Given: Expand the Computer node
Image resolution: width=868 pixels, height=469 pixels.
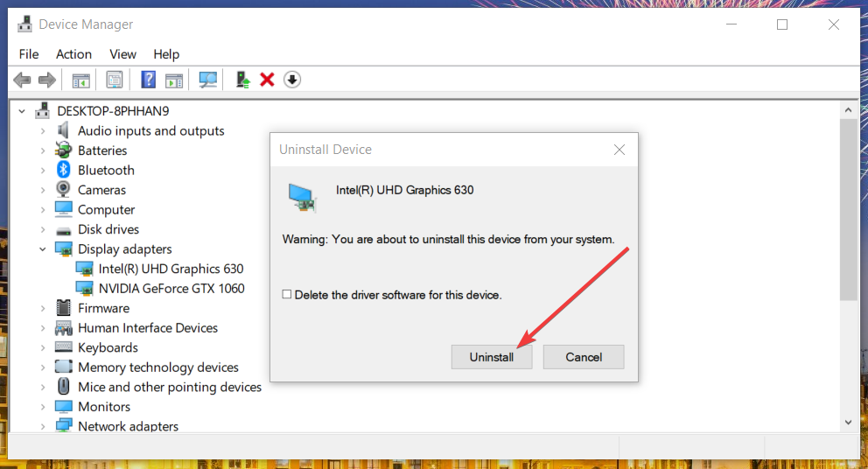Looking at the screenshot, I should pyautogui.click(x=43, y=210).
